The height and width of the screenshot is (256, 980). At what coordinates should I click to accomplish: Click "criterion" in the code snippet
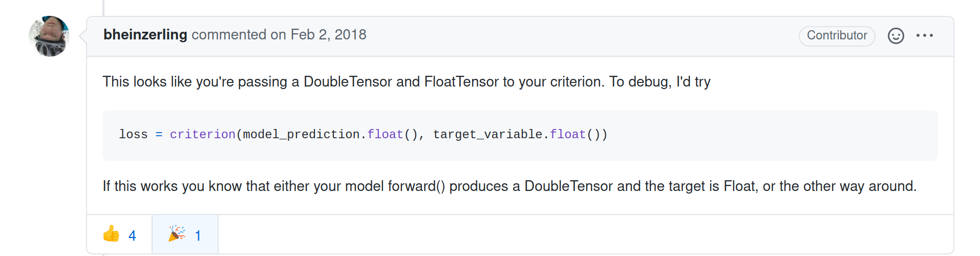point(202,135)
